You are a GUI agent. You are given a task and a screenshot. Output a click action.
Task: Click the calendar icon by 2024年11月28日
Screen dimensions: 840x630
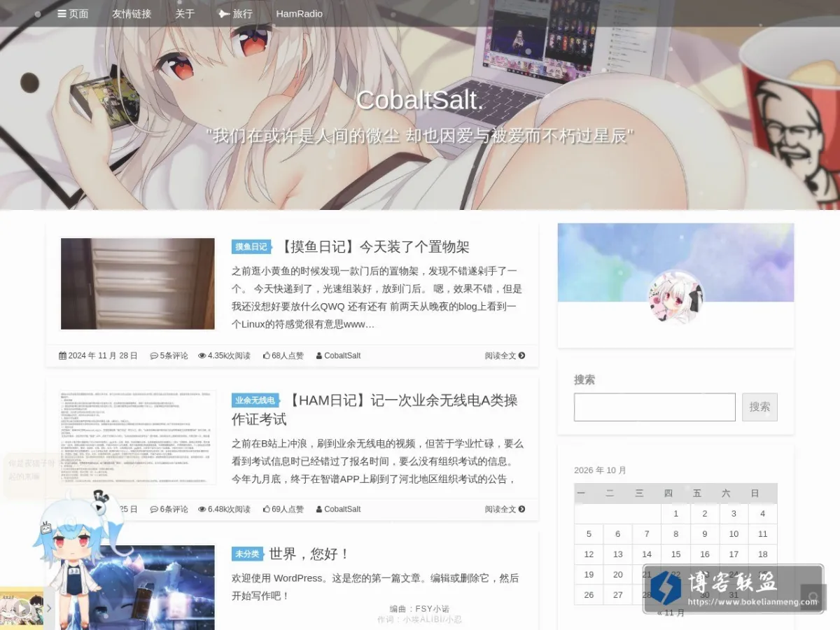coord(62,356)
